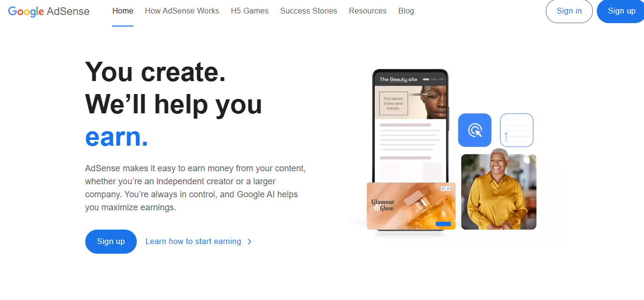The width and height of the screenshot is (644, 300).
Task: Click the Beauty site phone screen header
Action: [410, 79]
